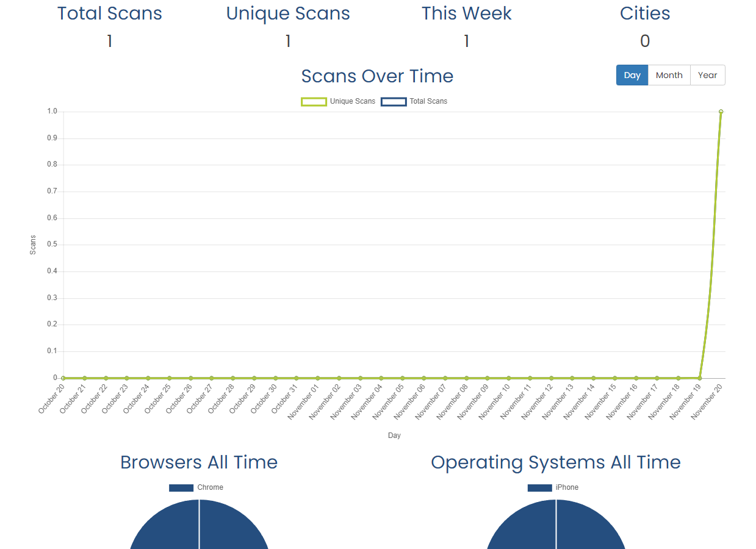Screen dimensions: 756x549
Task: Click the Total Scans heading
Action: pyautogui.click(x=110, y=13)
